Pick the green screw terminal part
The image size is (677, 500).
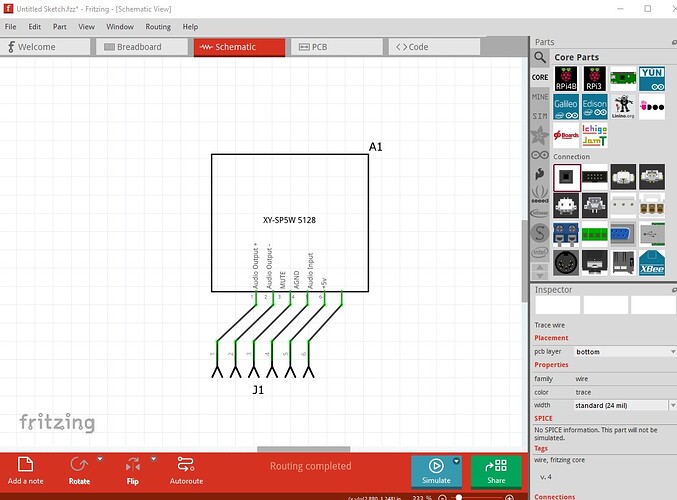click(595, 234)
